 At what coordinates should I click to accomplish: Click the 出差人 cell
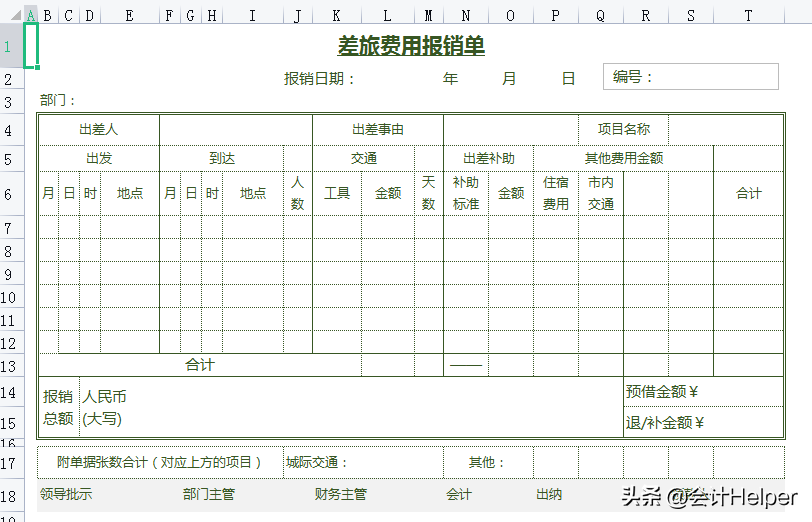tap(99, 129)
